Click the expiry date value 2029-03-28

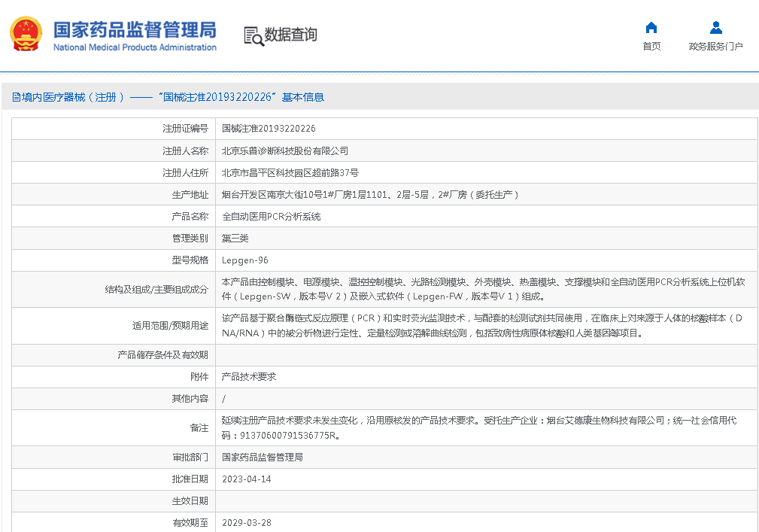coord(247,522)
